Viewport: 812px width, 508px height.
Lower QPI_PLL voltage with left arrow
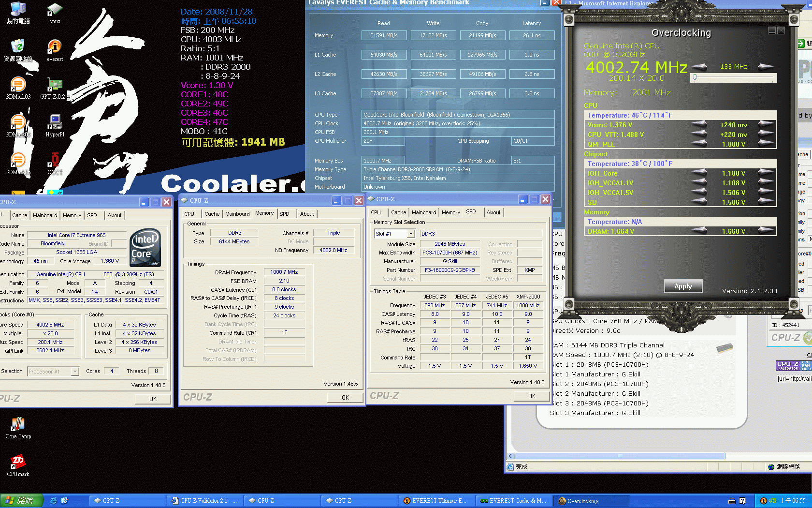click(x=699, y=144)
